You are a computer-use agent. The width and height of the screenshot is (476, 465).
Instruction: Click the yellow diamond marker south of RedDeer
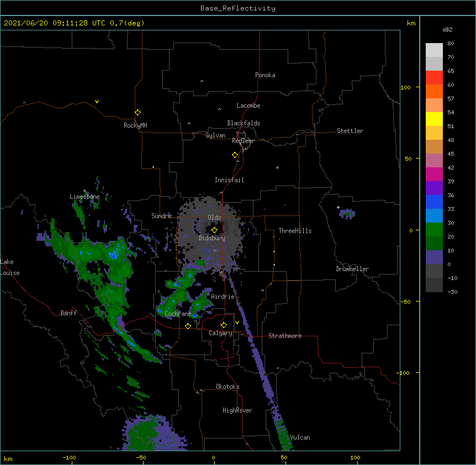pos(235,155)
